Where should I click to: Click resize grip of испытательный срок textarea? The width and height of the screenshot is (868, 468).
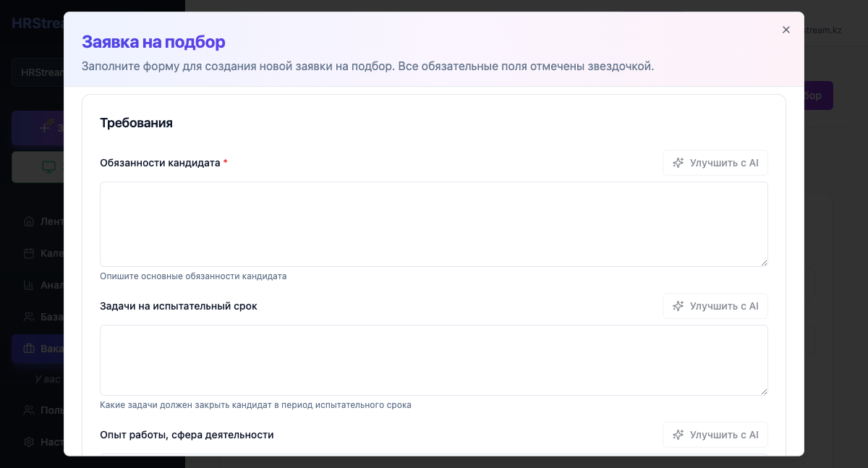(763, 391)
